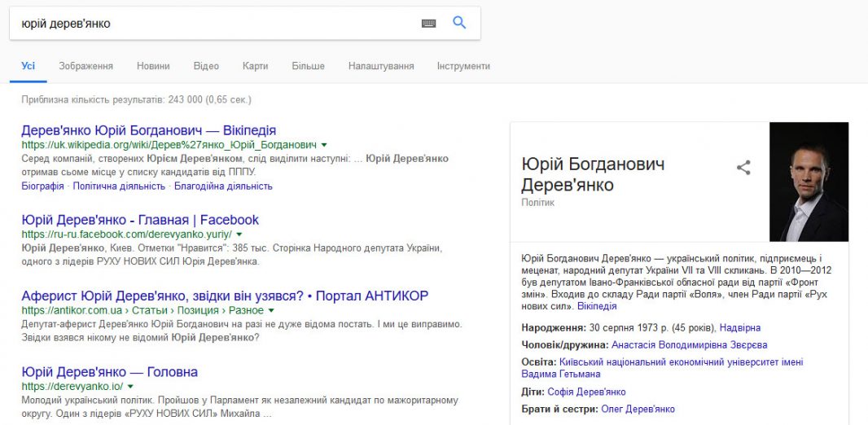Click the Народження label in panel
Viewport: 868px width, 425px height.
point(554,327)
